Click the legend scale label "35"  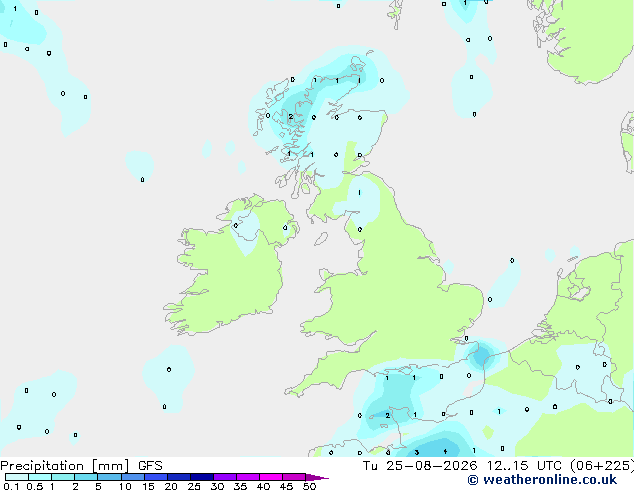pyautogui.click(x=240, y=486)
